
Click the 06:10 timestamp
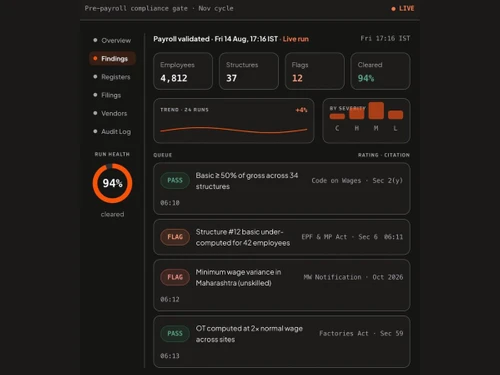tap(170, 203)
